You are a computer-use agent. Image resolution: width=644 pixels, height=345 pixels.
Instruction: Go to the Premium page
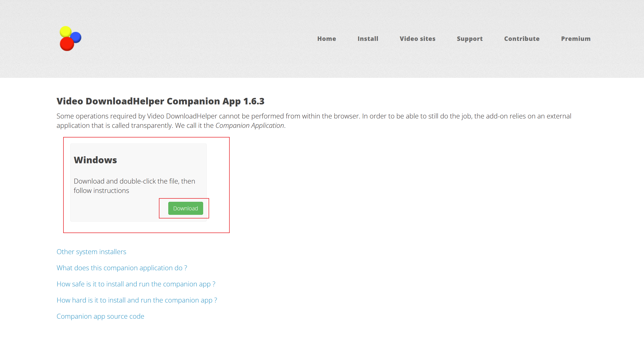(576, 39)
